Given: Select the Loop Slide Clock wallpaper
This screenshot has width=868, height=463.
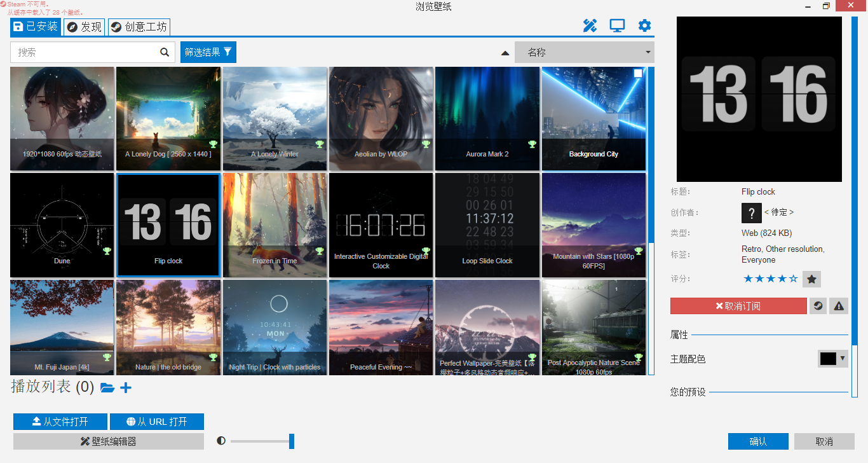Looking at the screenshot, I should click(487, 225).
